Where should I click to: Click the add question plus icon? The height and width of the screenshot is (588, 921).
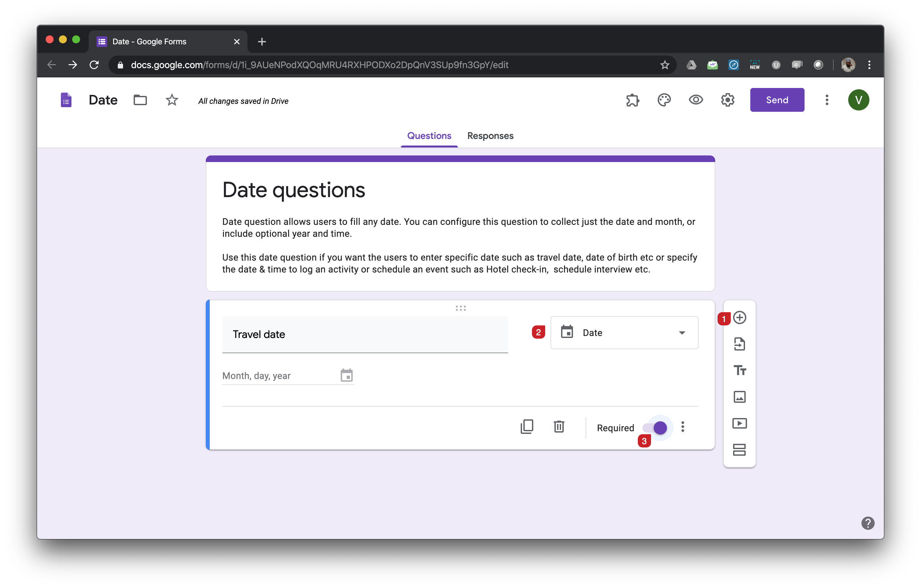[739, 317]
